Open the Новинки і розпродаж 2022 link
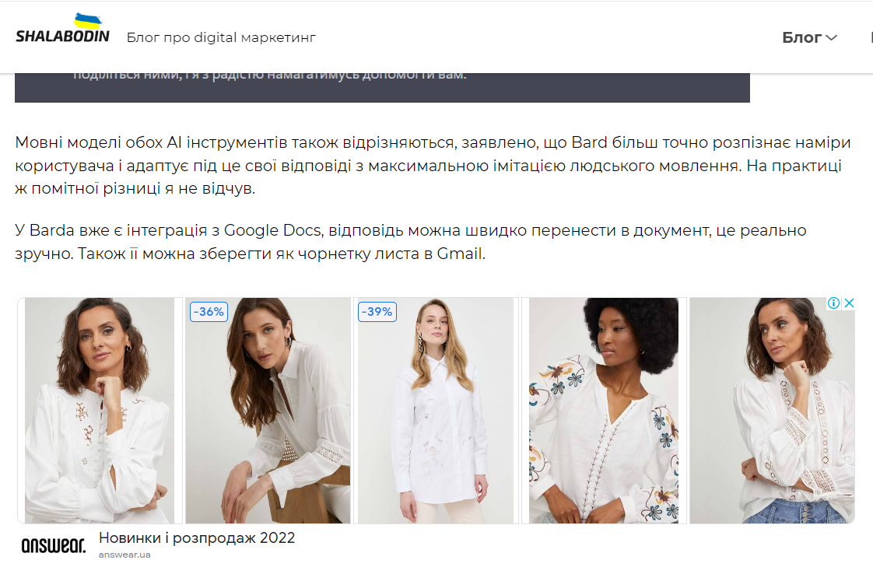873x588 pixels. pos(197,538)
